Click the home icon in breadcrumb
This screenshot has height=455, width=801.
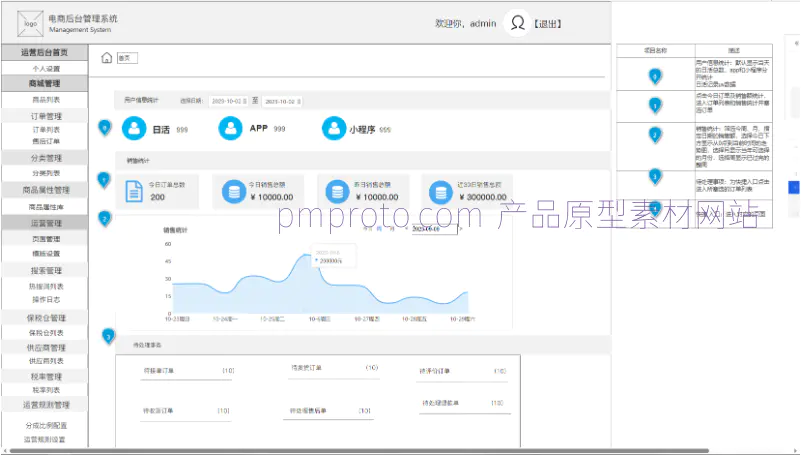[x=106, y=58]
